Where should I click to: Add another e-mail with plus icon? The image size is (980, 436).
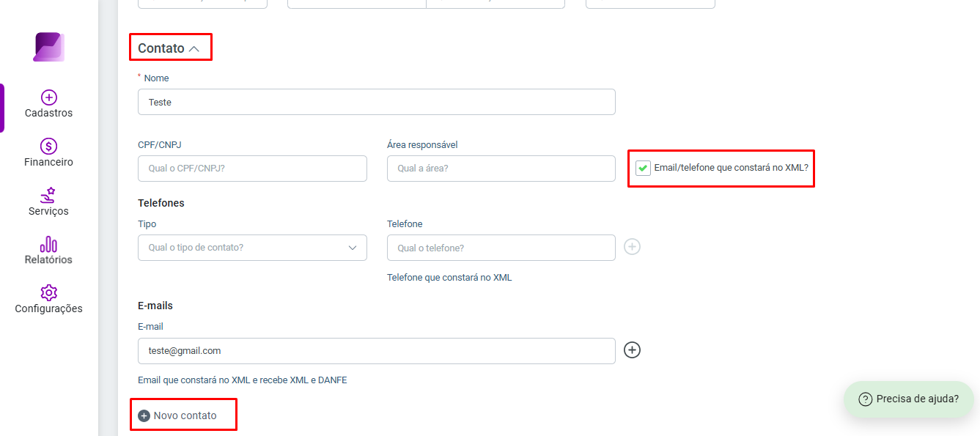tap(632, 350)
